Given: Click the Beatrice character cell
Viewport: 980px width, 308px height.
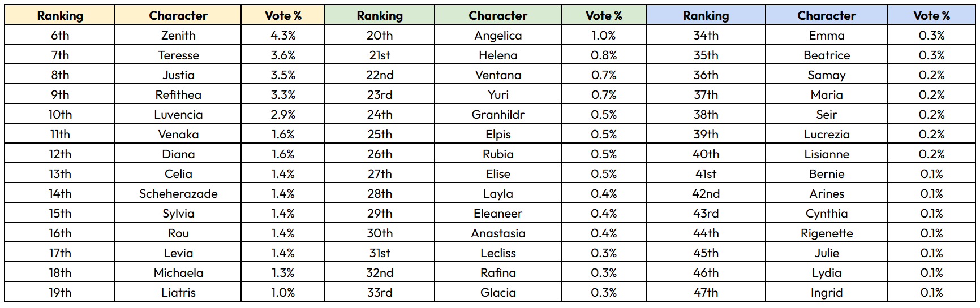Looking at the screenshot, I should pos(827,55).
